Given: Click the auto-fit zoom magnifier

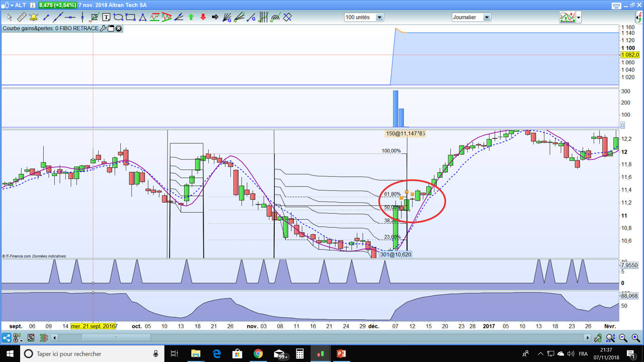Looking at the screenshot, I should point(611,338).
